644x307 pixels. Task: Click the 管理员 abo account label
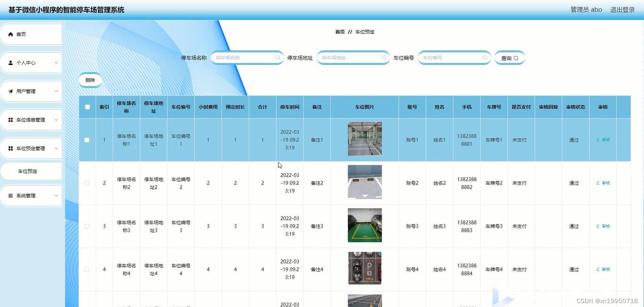(x=586, y=9)
